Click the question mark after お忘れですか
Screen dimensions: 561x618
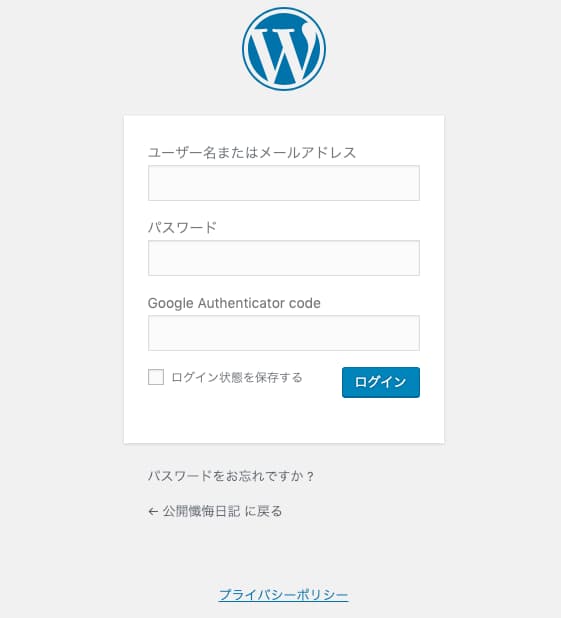(310, 477)
